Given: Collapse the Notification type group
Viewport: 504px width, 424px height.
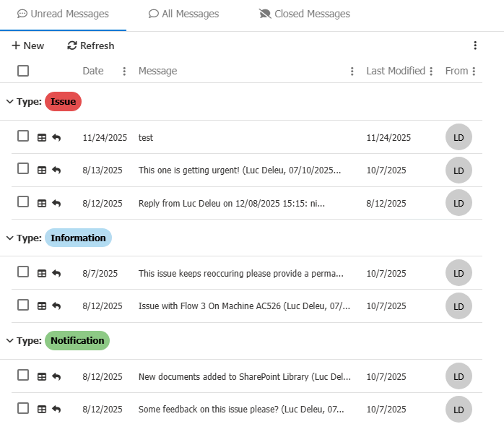Looking at the screenshot, I should click(x=10, y=340).
